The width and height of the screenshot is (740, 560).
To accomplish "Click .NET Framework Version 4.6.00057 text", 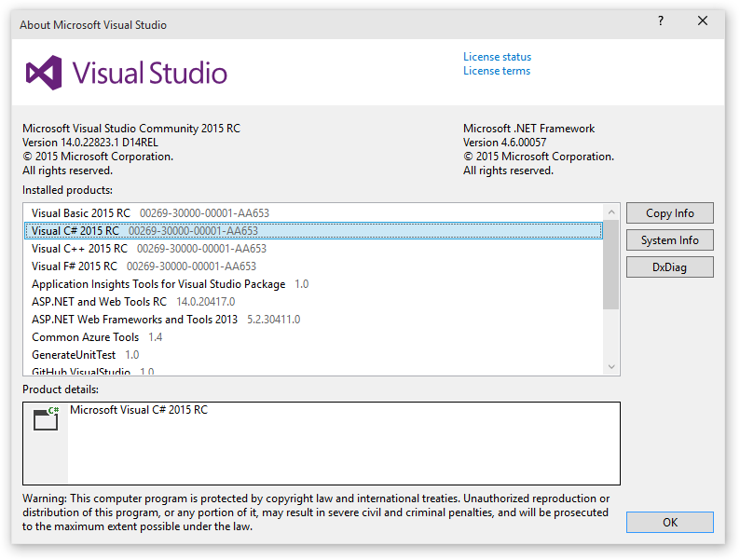I will coord(504,143).
